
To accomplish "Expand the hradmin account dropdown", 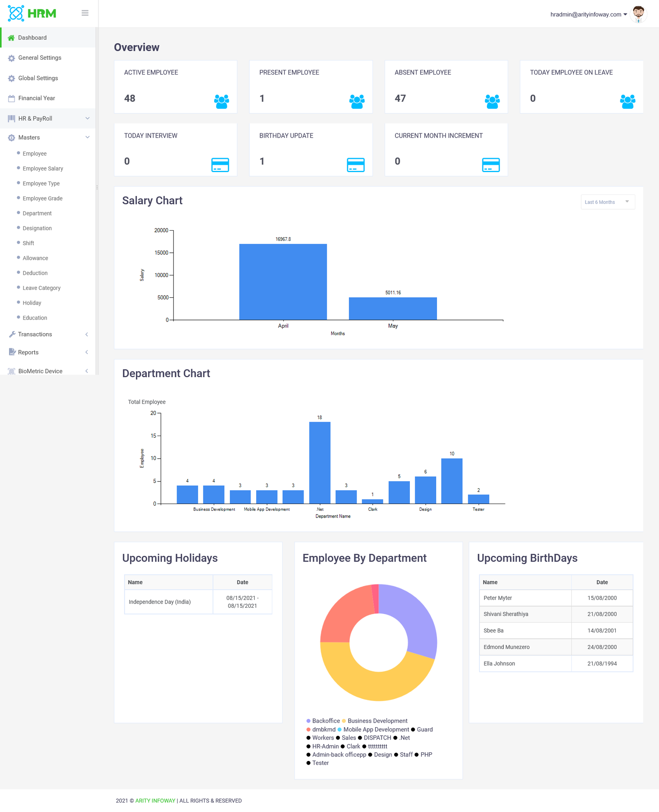I will coord(589,14).
